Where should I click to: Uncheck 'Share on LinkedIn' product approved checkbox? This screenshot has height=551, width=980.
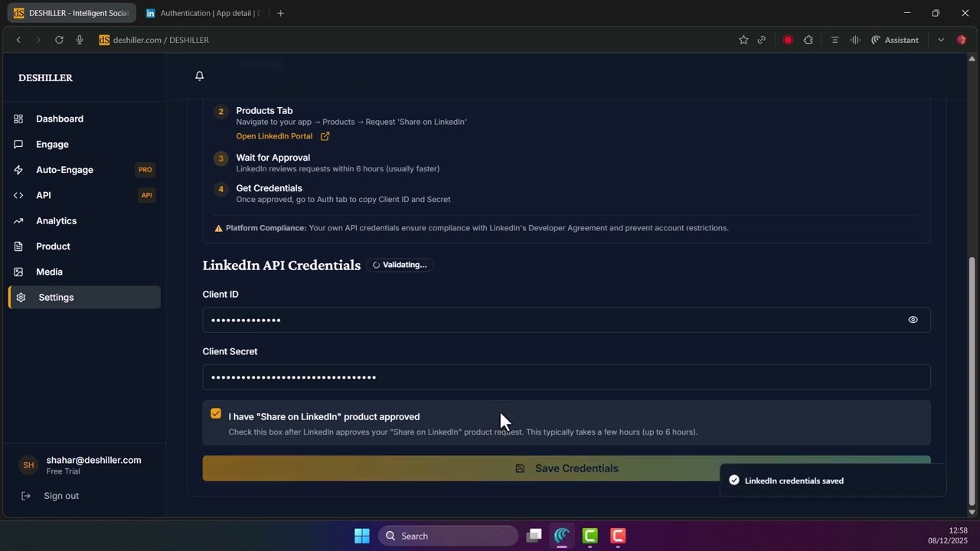coord(216,413)
